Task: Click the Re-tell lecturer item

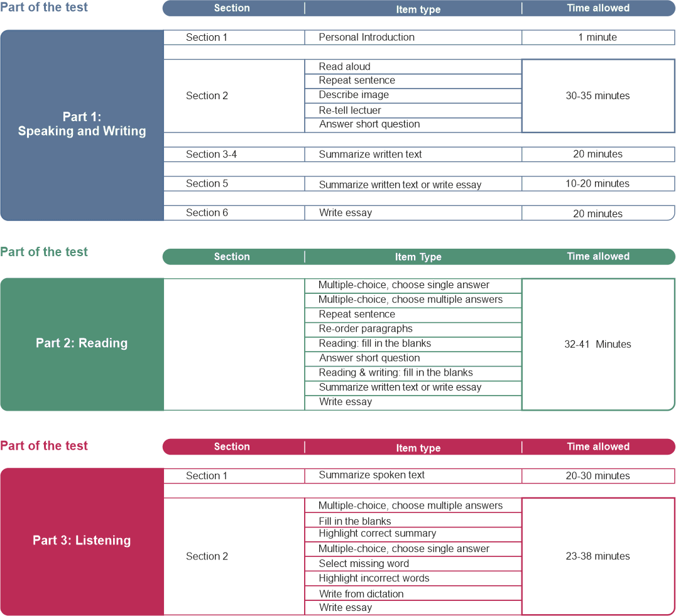Action: 350,111
